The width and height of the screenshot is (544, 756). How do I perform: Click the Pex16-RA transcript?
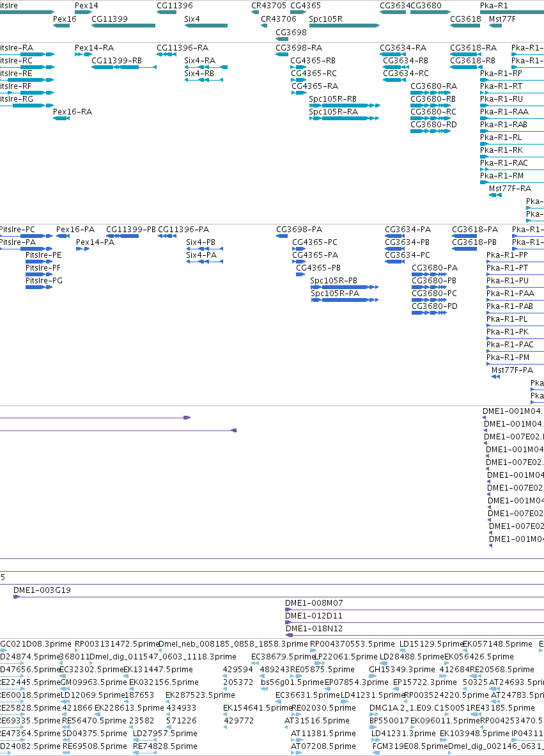tap(61, 118)
